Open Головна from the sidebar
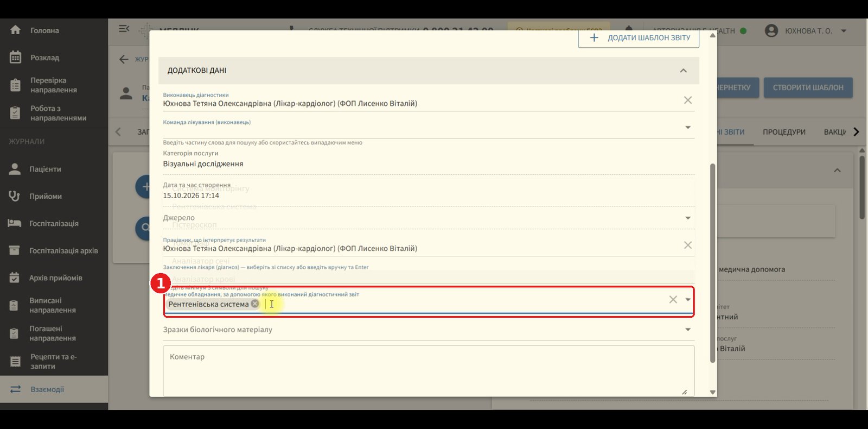The image size is (868, 429). (x=44, y=30)
